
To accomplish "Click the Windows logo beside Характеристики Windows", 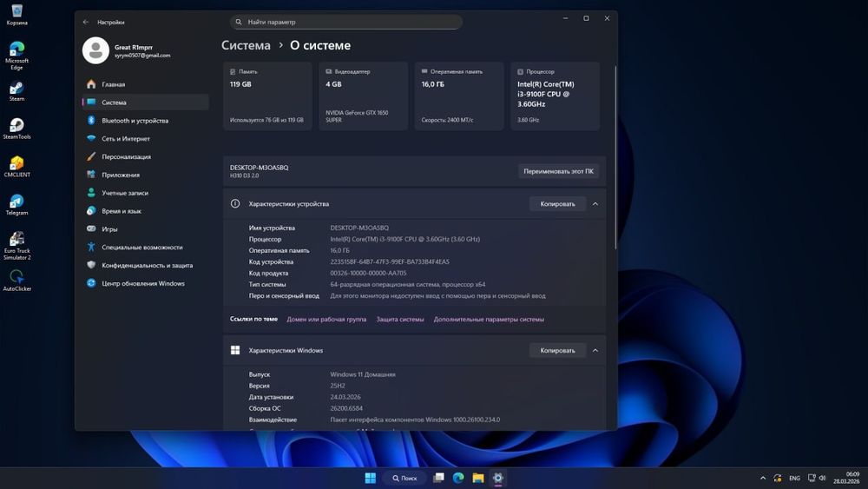I will (235, 351).
